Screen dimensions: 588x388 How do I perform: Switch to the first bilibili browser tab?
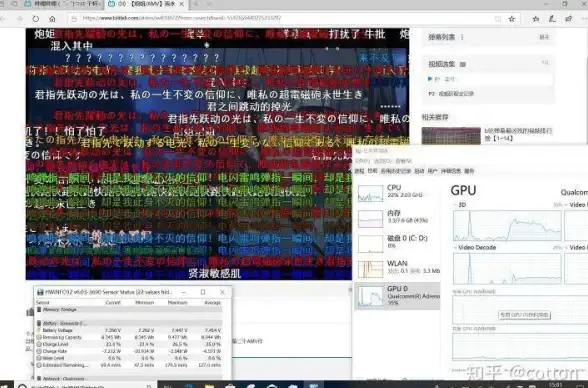pos(64,4)
